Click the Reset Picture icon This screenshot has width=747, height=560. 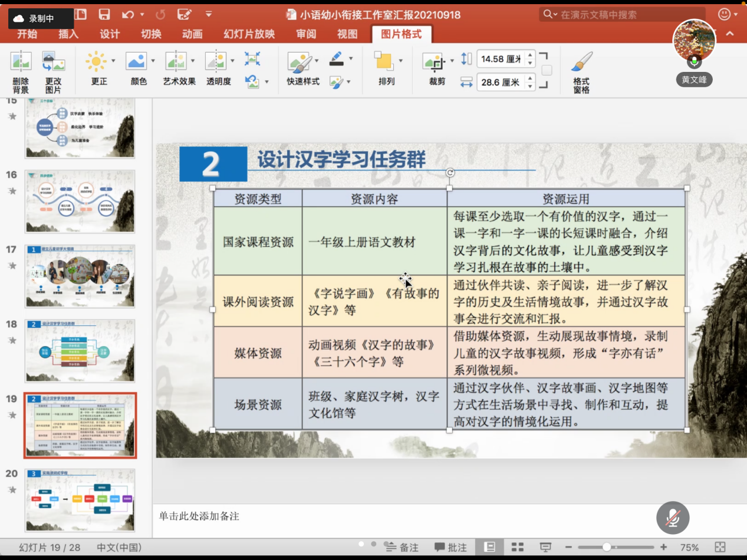[252, 81]
